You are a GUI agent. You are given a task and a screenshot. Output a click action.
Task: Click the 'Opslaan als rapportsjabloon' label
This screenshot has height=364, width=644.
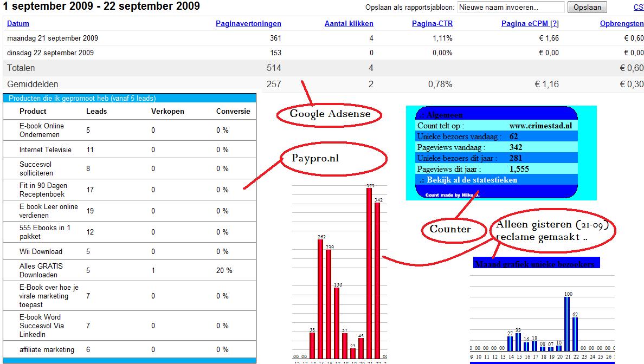pos(410,8)
